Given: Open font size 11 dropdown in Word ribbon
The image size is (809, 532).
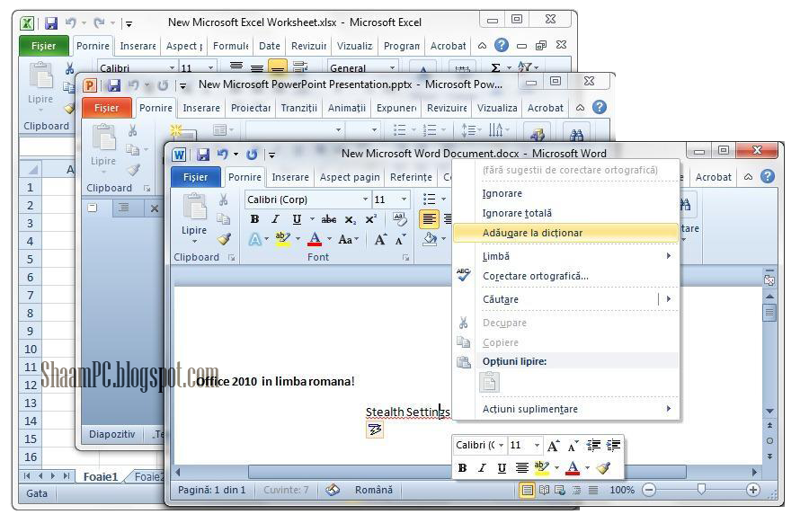Looking at the screenshot, I should [x=404, y=199].
